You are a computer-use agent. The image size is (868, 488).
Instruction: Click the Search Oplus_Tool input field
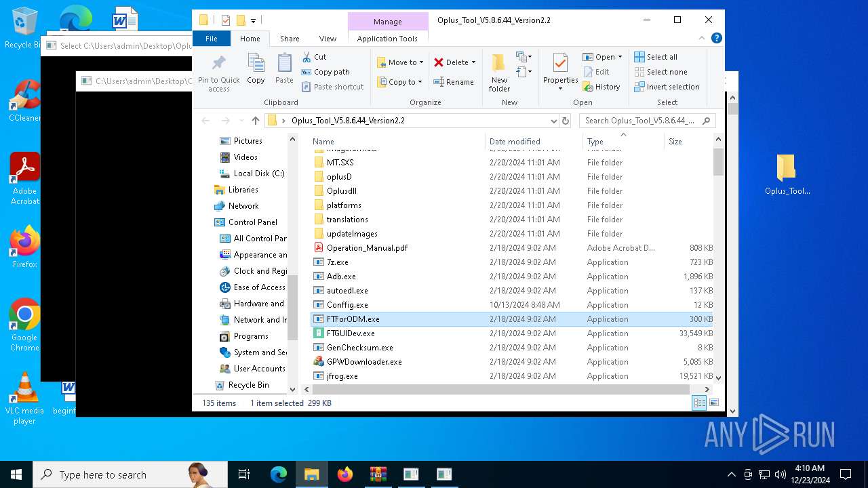pyautogui.click(x=647, y=121)
